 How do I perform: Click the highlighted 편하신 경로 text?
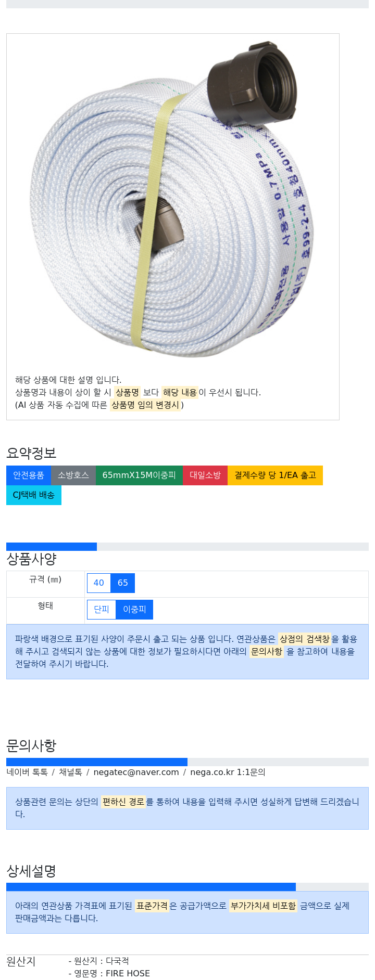pos(123,802)
